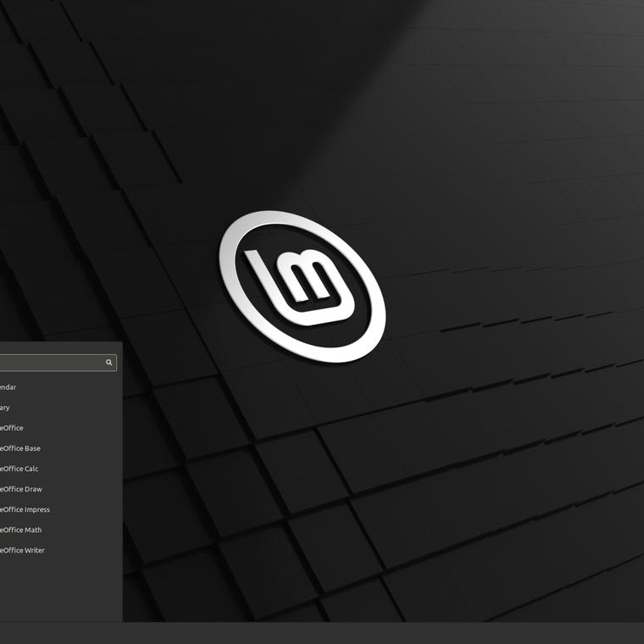Open LibreOffice Draw
The image size is (644, 644).
[x=21, y=489]
